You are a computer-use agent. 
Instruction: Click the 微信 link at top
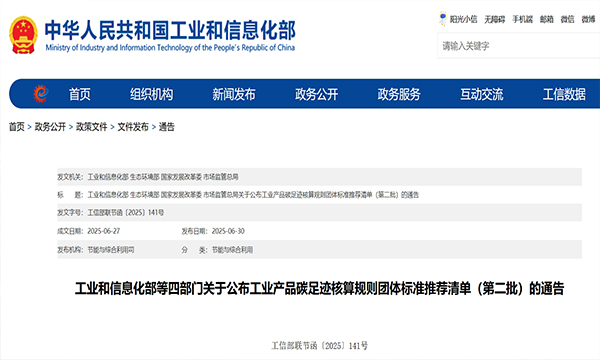[x=567, y=19]
